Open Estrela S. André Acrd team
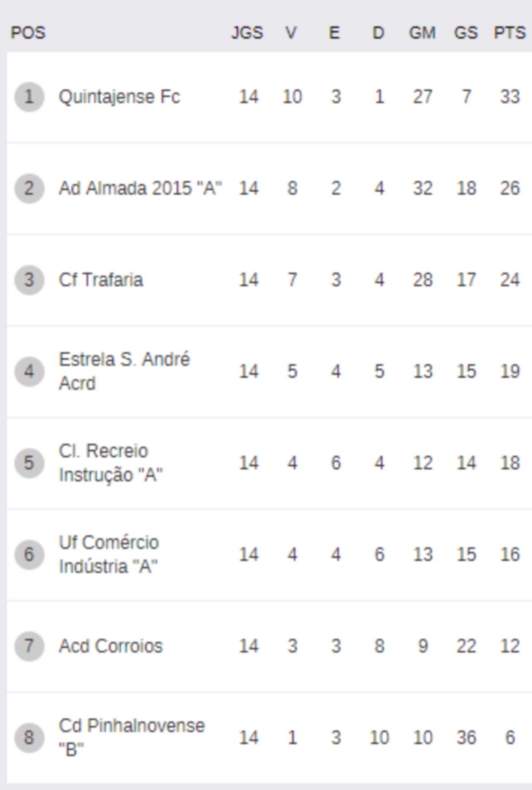This screenshot has height=790, width=532. click(124, 371)
